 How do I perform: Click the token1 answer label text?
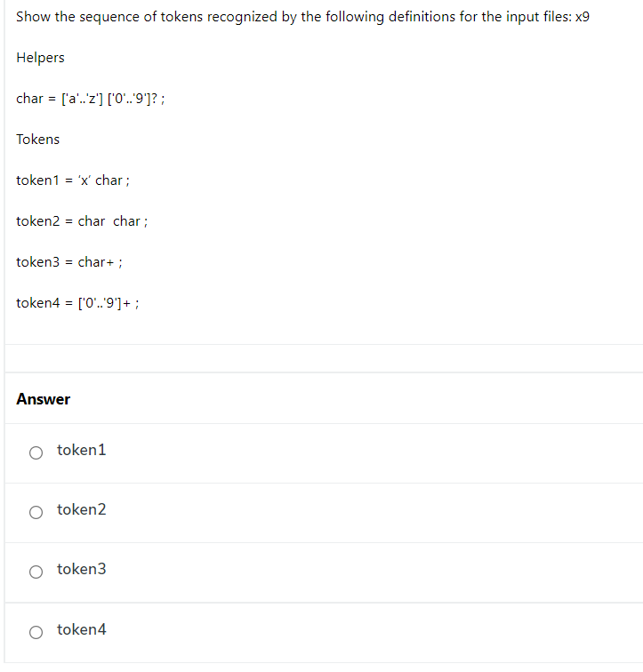tap(82, 450)
